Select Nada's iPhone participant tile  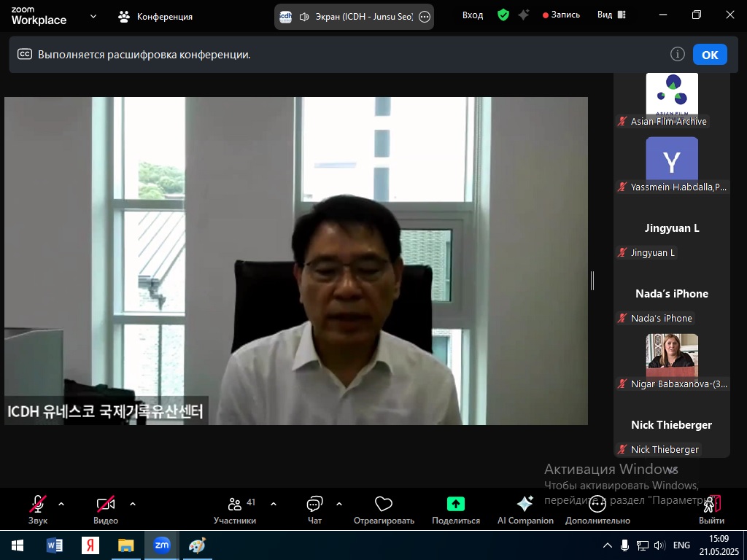(x=672, y=297)
